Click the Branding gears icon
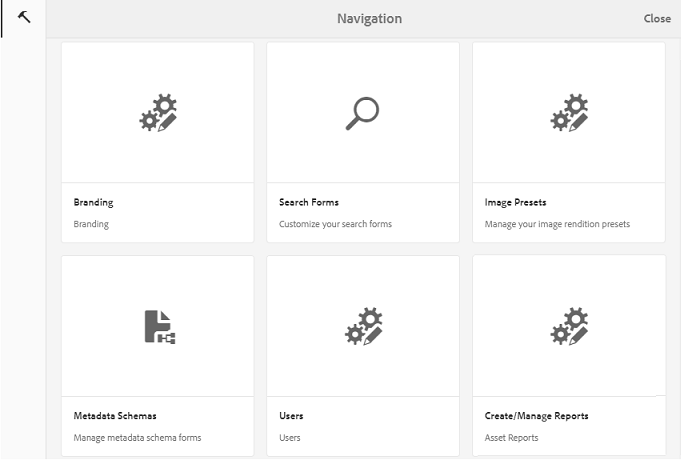This screenshot has height=460, width=681. [x=158, y=113]
